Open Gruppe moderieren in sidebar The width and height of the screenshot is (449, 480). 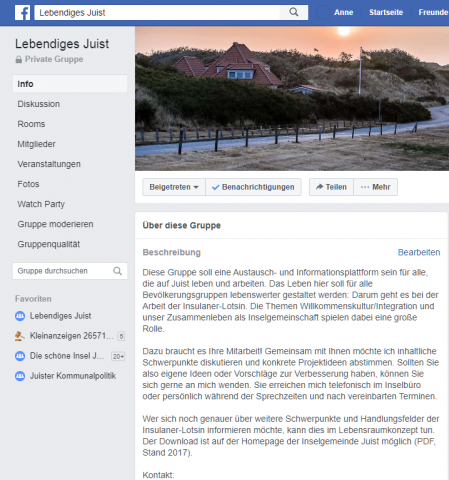pos(55,224)
